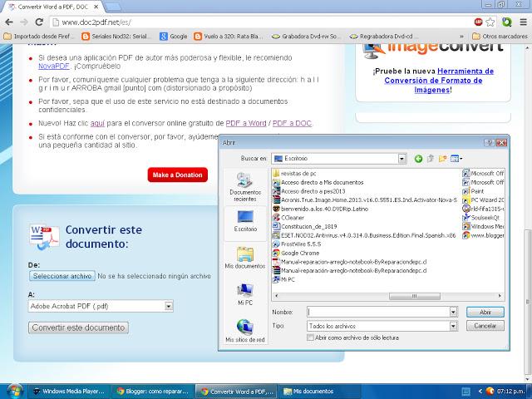This screenshot has height=399, width=532.
Task: Switch to Blogger como reparar taskbar window
Action: (x=153, y=392)
